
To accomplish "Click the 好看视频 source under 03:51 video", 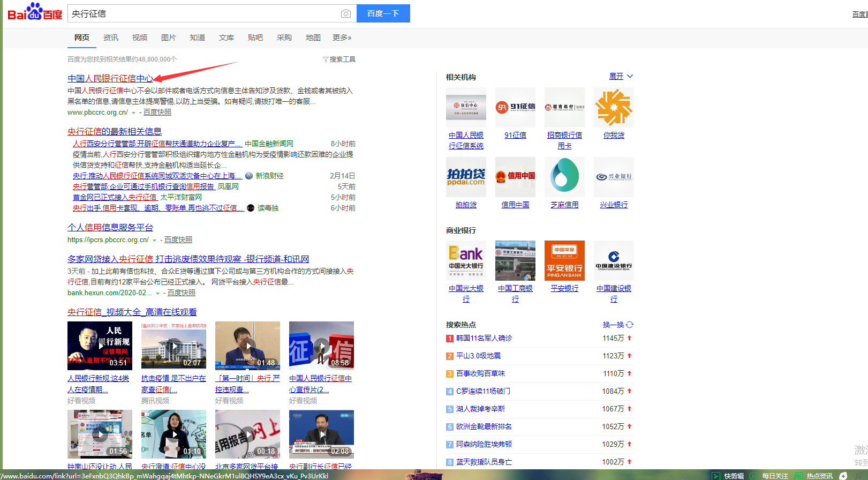I will pos(81,401).
